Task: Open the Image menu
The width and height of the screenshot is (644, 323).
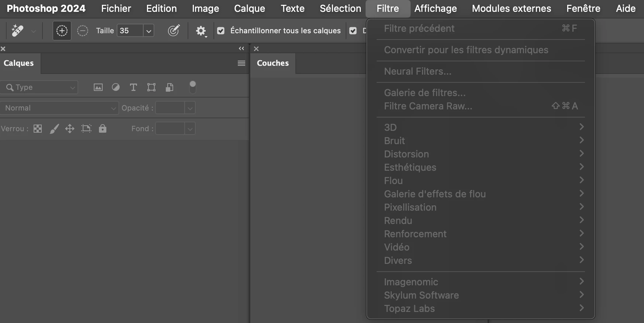Action: [x=205, y=8]
